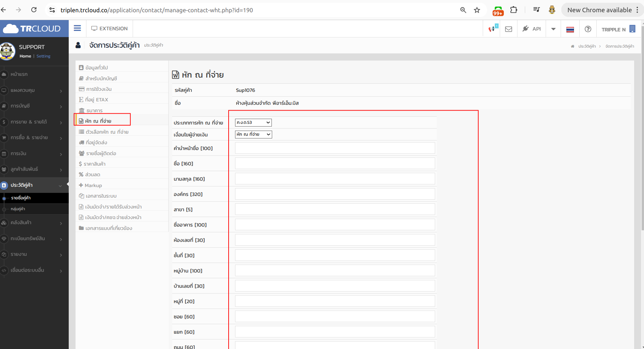Open เชื่อมต่อระบบอื่น sidebar menu
This screenshot has width=644, height=349.
point(34,270)
